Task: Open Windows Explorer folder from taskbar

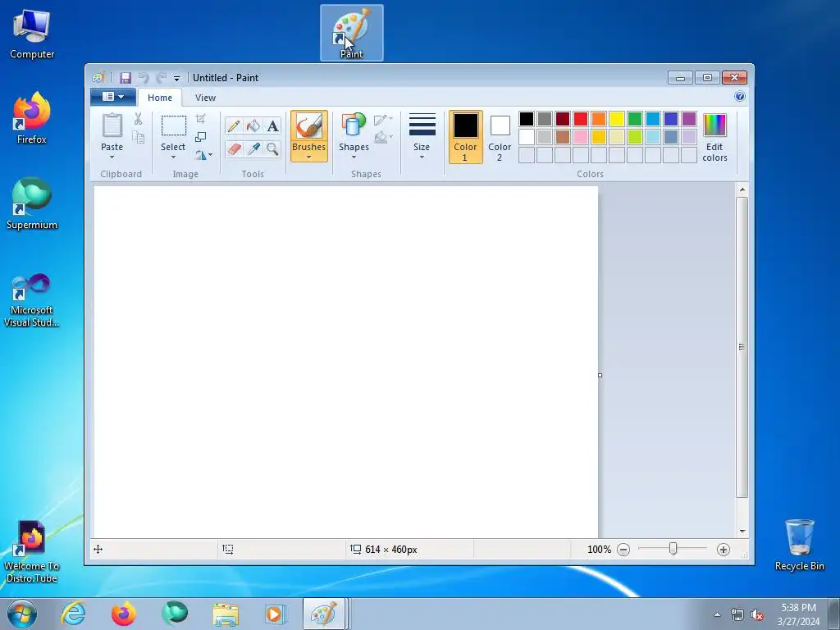Action: [x=226, y=614]
